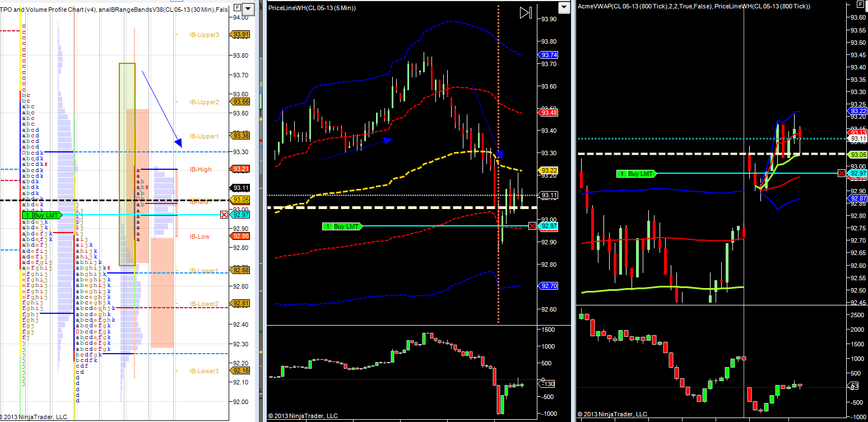Screen dimensions: 868x422
Task: Click the blue 93.22 marker on the AcmeVWAP chart
Action: pyautogui.click(x=858, y=111)
